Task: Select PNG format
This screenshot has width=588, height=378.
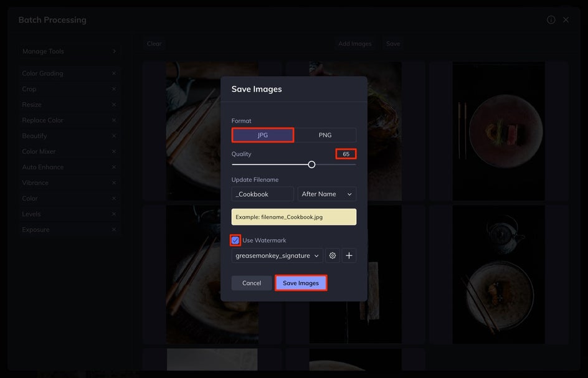Action: (x=325, y=135)
